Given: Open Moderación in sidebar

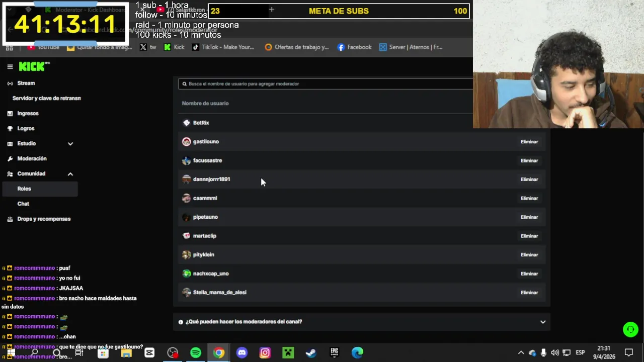Looking at the screenshot, I should pyautogui.click(x=32, y=158).
